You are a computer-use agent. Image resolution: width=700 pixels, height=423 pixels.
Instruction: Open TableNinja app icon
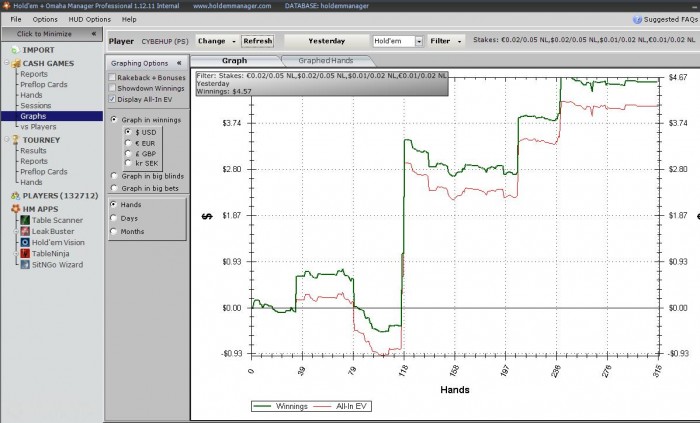click(x=25, y=253)
